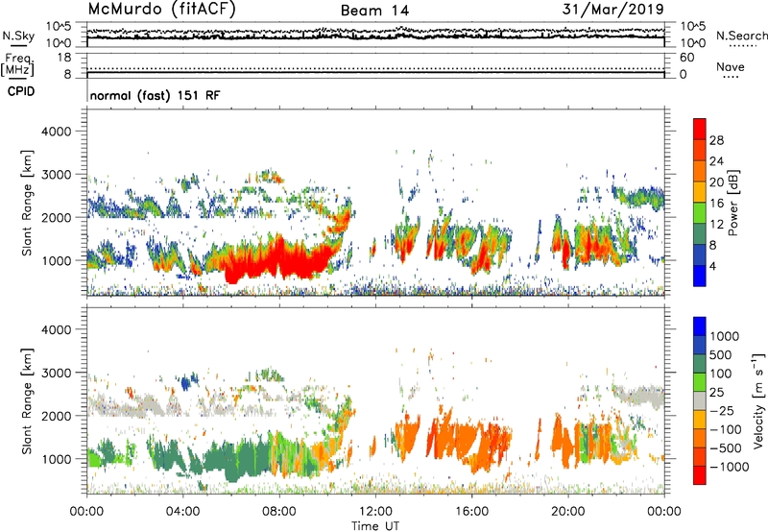Click the 'normal (fast) 151 RF' mode text

155,95
